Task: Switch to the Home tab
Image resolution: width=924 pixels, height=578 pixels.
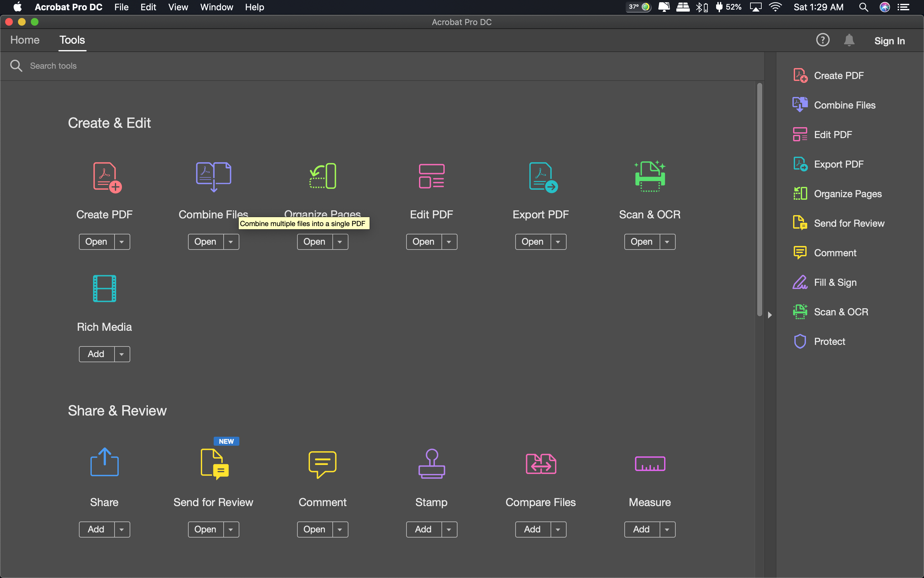Action: 25,40
